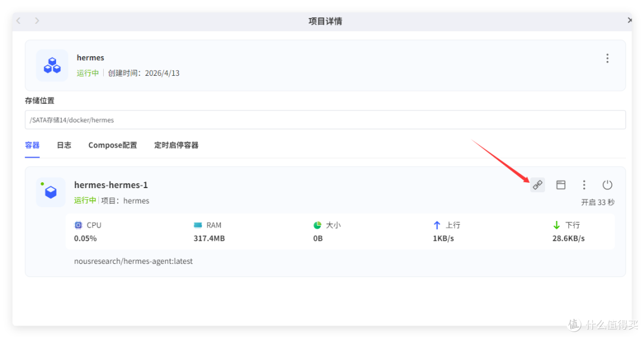The width and height of the screenshot is (644, 338).
Task: Click the nousresearch/hermes-agent:latest image name
Action: tap(134, 261)
